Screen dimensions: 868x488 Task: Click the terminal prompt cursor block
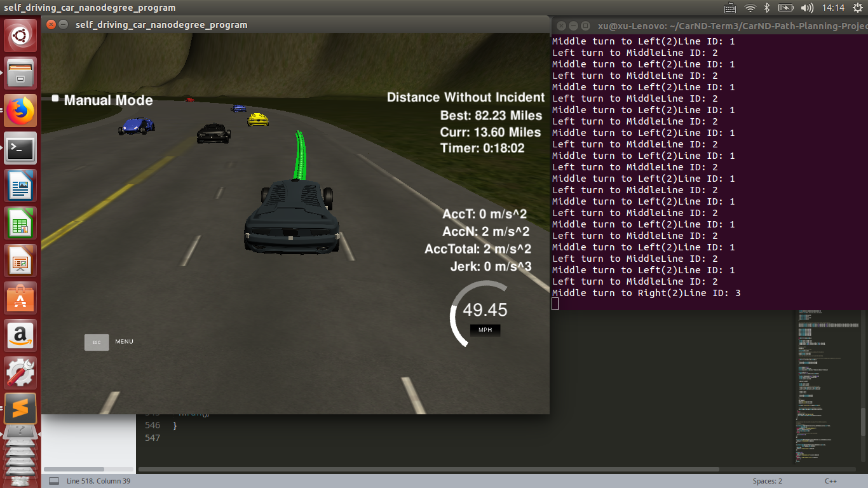pyautogui.click(x=555, y=304)
